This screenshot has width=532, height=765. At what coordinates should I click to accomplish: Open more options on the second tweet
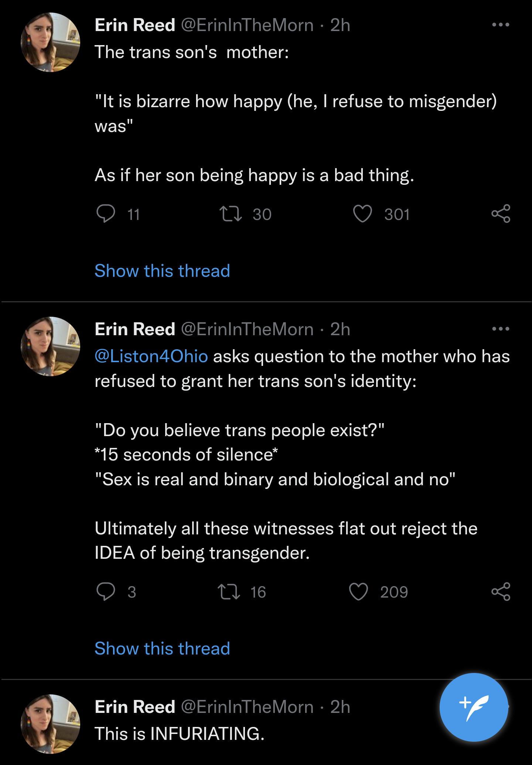[501, 329]
